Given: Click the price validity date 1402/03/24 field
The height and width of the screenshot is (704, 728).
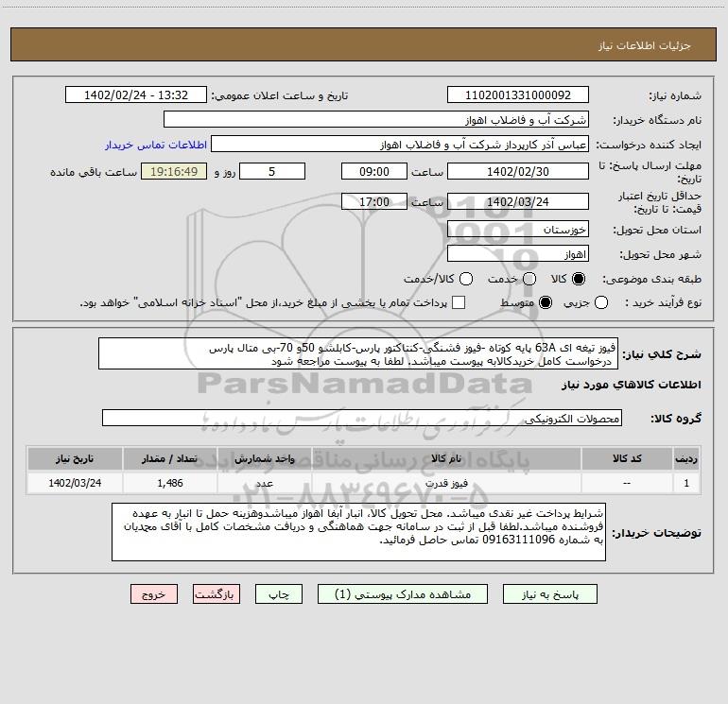Looking at the screenshot, I should click(518, 201).
